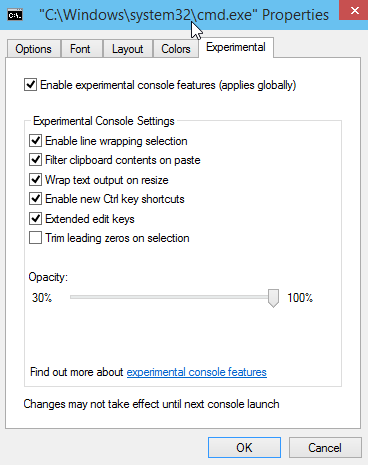The image size is (368, 465).
Task: Select the Experimental tab
Action: point(236,47)
